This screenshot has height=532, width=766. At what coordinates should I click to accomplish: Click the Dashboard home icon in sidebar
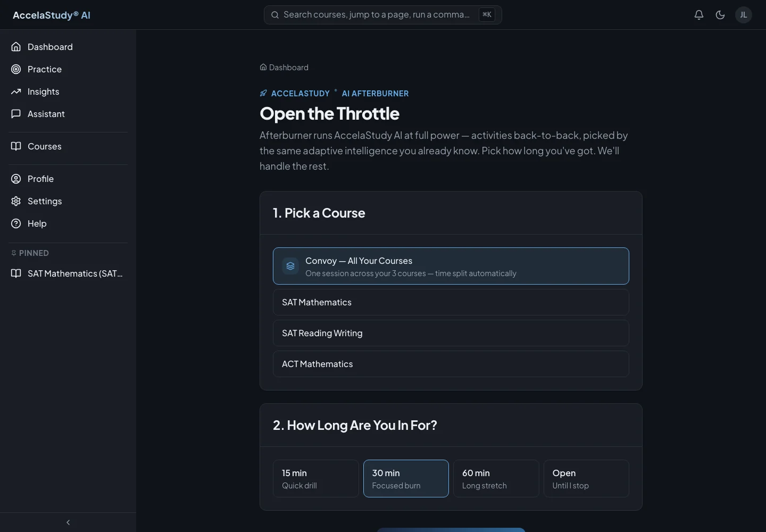pyautogui.click(x=16, y=47)
